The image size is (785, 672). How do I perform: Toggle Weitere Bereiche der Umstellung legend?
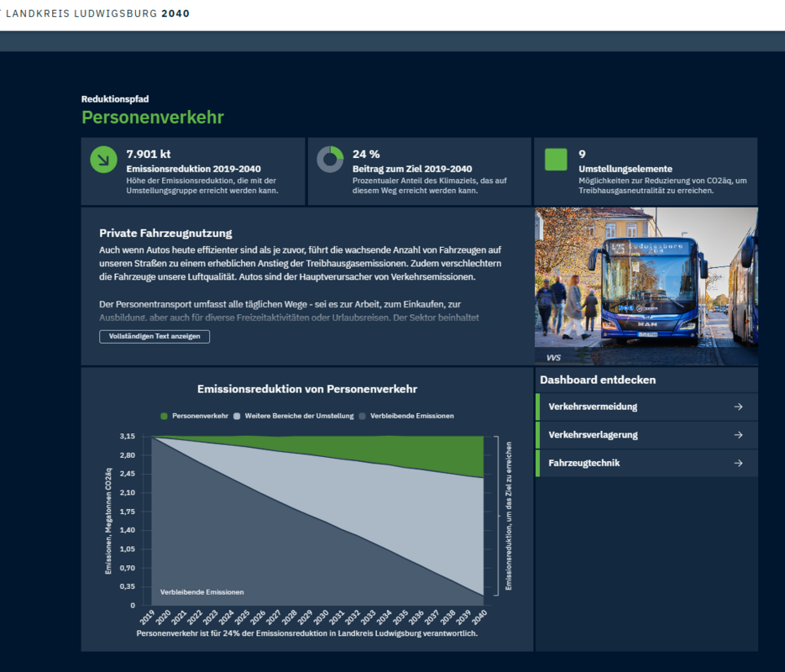(x=293, y=416)
